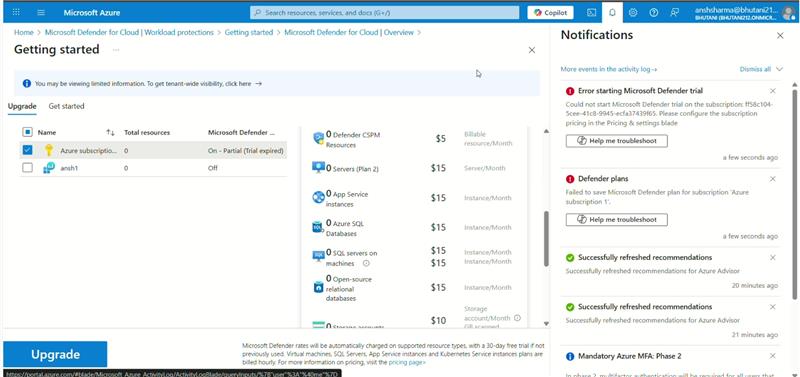
Task: Click the red error icon of Defender plans notification
Action: (570, 179)
